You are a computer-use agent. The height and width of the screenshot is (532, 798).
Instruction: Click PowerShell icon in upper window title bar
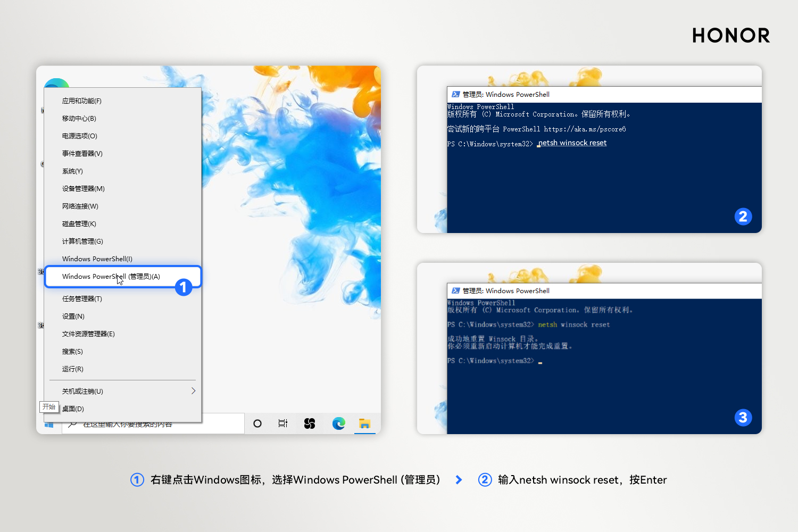pyautogui.click(x=455, y=94)
